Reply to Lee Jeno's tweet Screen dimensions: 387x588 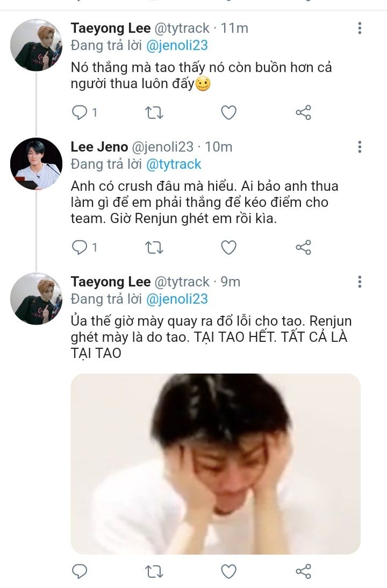pos(80,247)
